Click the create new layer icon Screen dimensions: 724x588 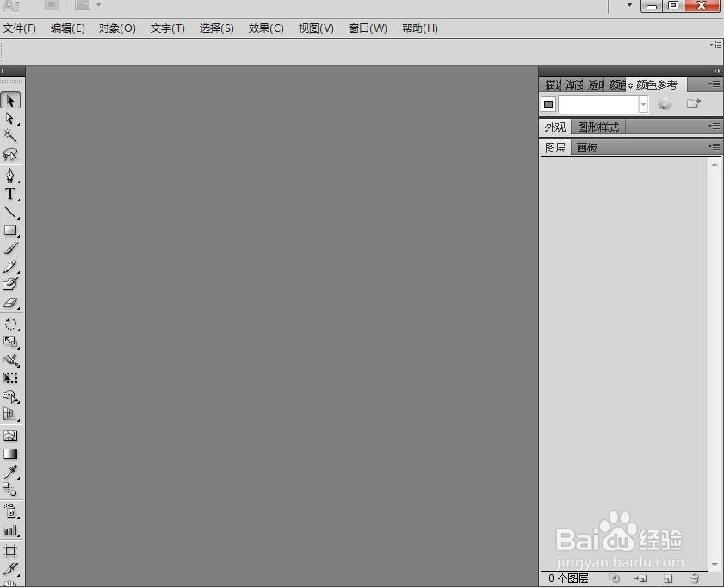click(668, 579)
